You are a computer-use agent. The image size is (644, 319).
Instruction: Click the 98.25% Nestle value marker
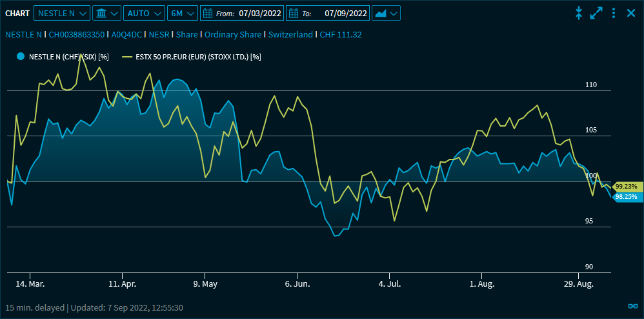pyautogui.click(x=625, y=197)
